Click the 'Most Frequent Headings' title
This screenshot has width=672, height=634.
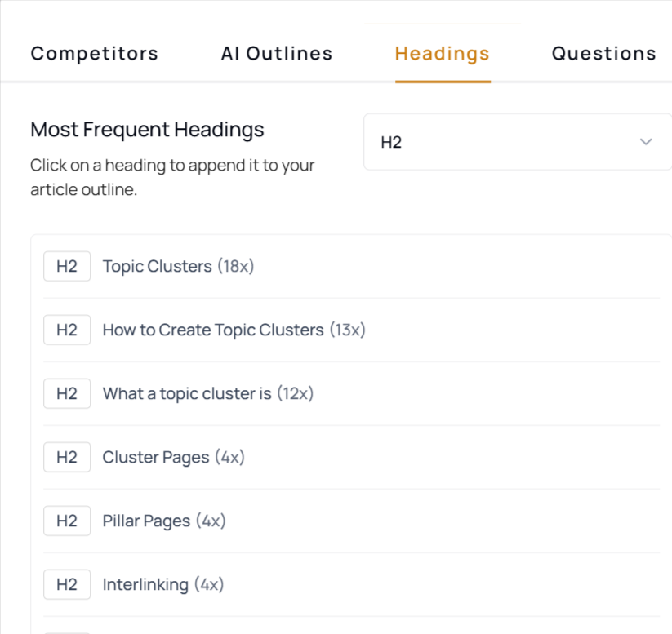[147, 129]
